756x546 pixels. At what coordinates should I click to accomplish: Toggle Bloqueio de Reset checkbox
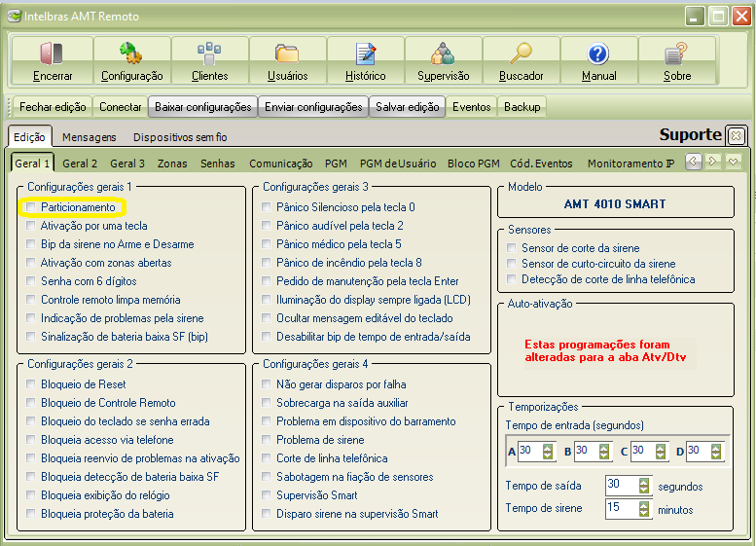coord(31,383)
